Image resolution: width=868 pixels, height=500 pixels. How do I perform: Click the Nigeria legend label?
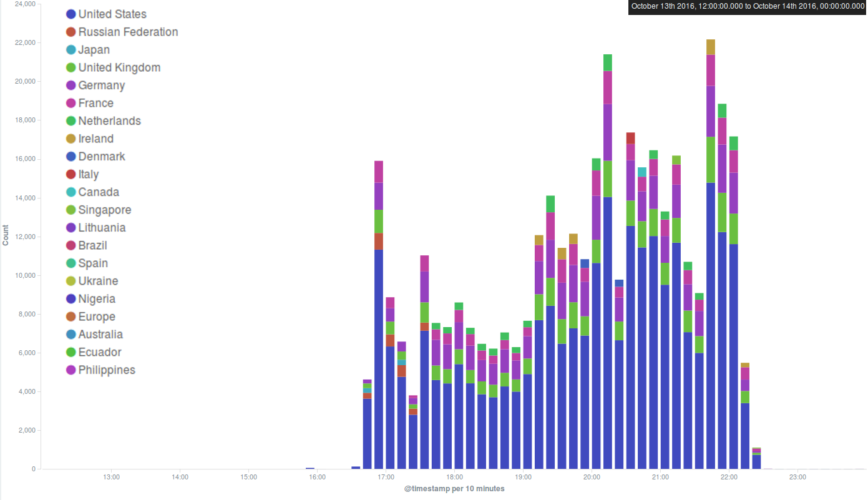pos(97,299)
